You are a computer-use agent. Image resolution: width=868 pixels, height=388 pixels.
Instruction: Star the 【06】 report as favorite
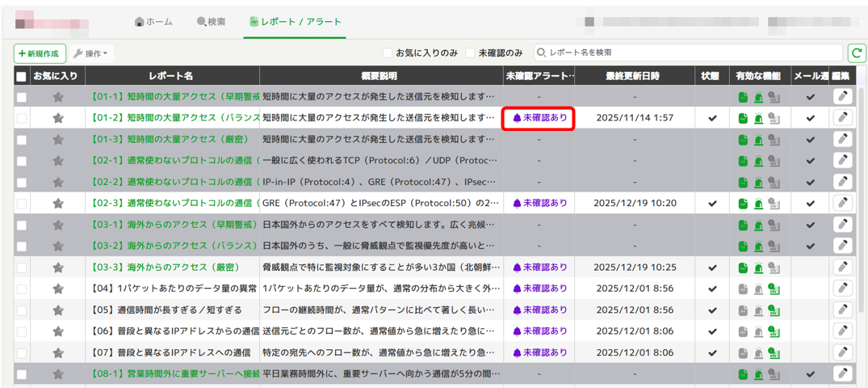pyautogui.click(x=57, y=331)
